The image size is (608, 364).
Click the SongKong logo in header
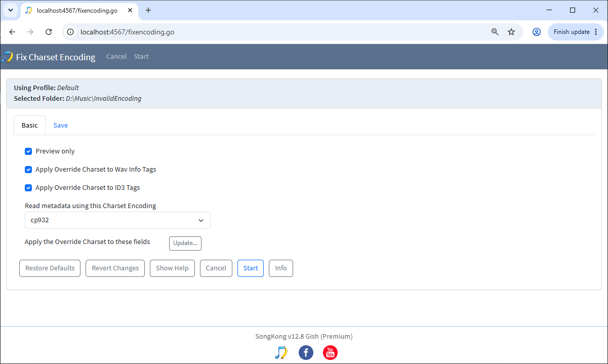(x=7, y=57)
